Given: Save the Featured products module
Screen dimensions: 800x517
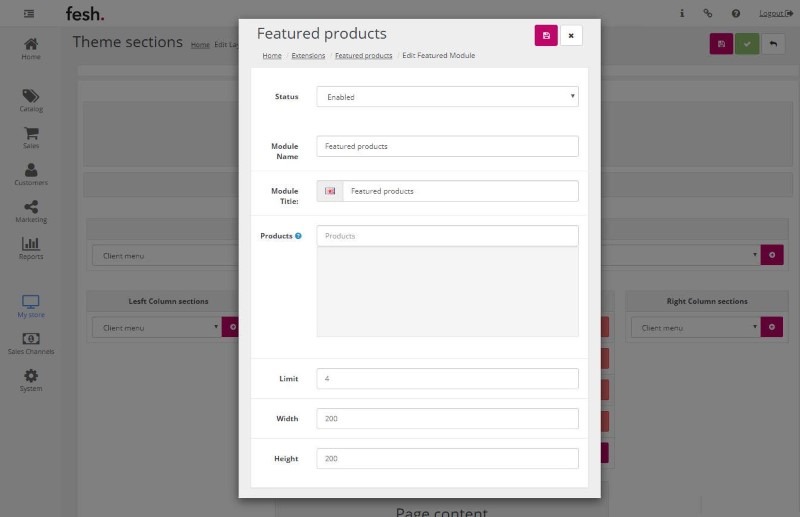Looking at the screenshot, I should (546, 36).
